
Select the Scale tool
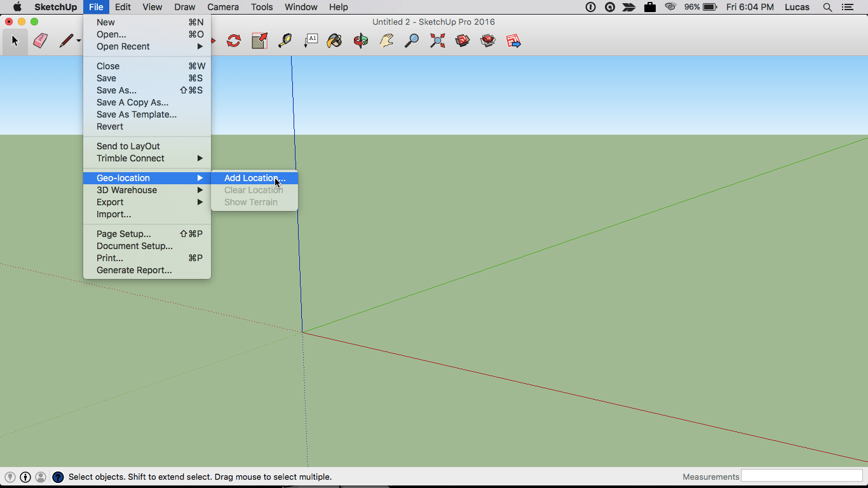pyautogui.click(x=259, y=41)
